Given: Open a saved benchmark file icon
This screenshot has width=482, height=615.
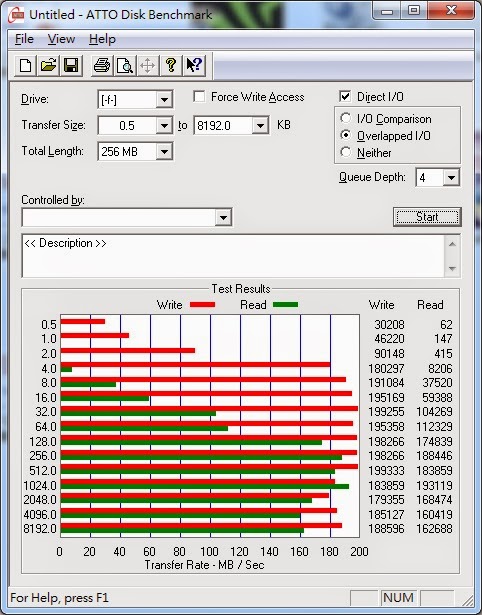Looking at the screenshot, I should click(48, 65).
